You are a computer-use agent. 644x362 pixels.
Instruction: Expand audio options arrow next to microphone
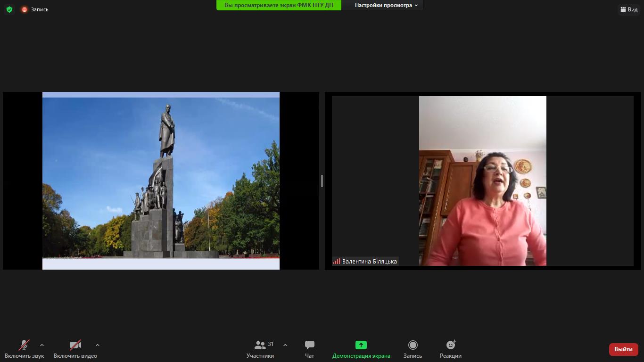(x=42, y=345)
